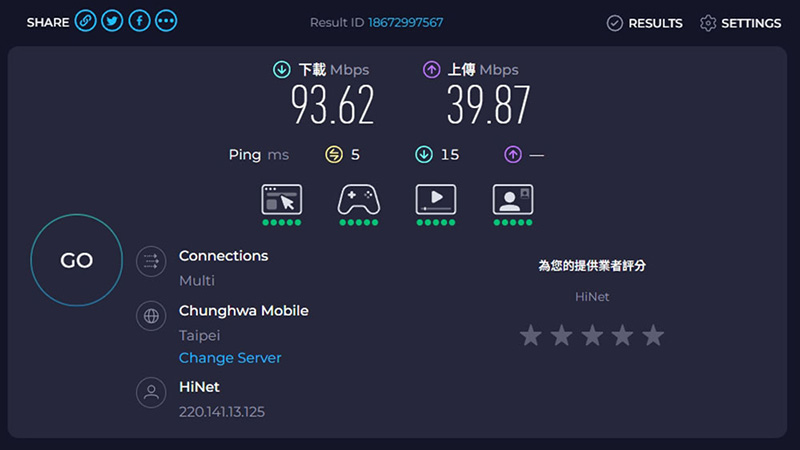Open Result ID 18672997567 link
Image resolution: width=800 pixels, height=450 pixels.
click(x=405, y=22)
